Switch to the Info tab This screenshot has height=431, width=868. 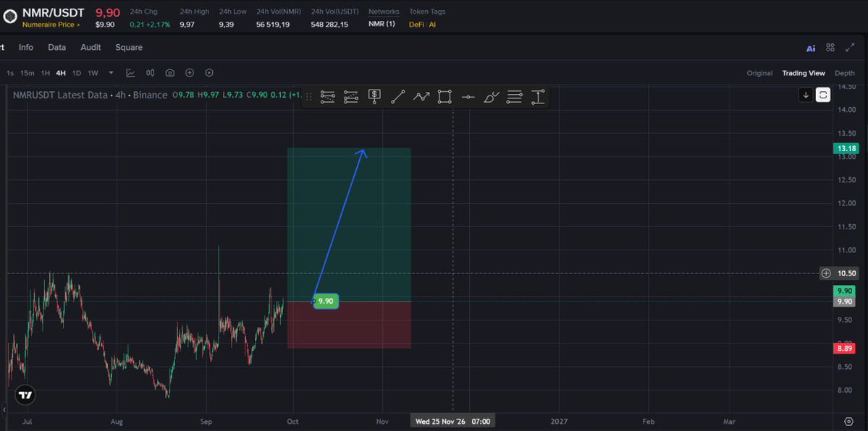pyautogui.click(x=26, y=48)
